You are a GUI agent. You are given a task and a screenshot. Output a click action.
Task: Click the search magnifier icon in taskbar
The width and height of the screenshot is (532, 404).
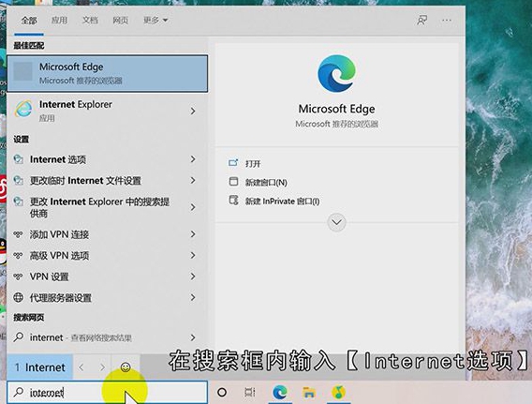[19, 392]
